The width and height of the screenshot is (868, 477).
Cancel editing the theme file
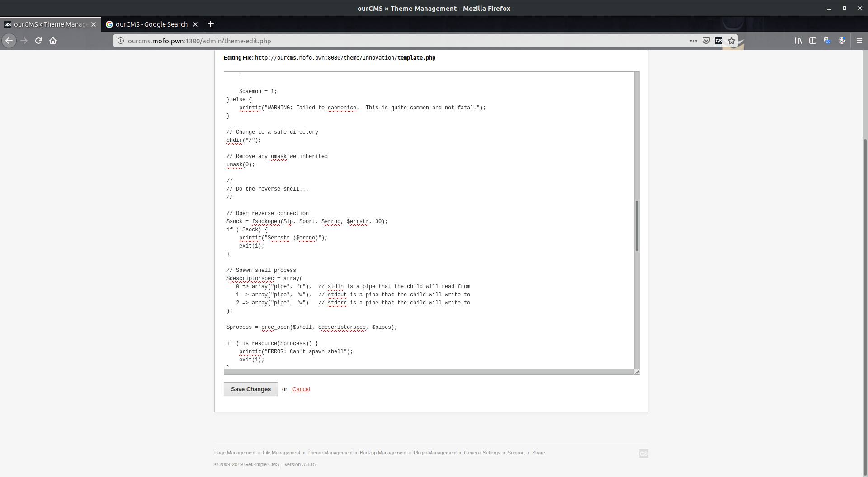pos(301,389)
